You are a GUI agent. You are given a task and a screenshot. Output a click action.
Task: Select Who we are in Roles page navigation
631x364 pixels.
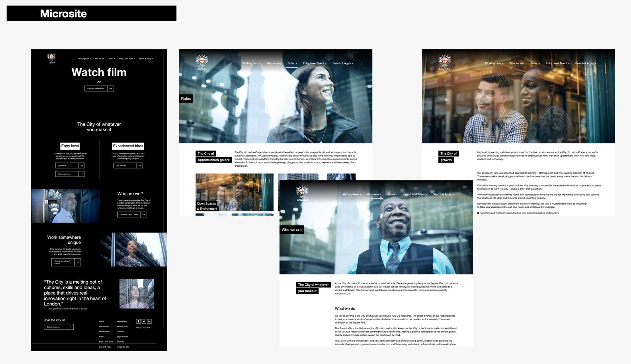tap(273, 63)
